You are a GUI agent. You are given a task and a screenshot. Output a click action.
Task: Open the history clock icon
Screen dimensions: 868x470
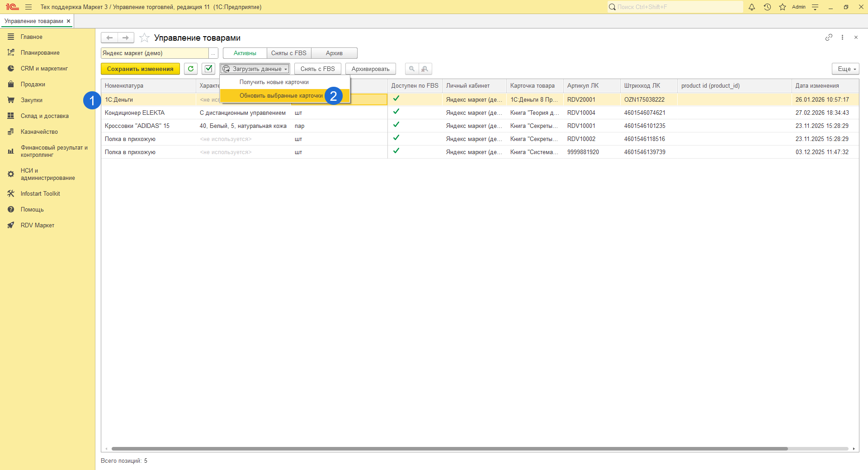click(x=767, y=7)
